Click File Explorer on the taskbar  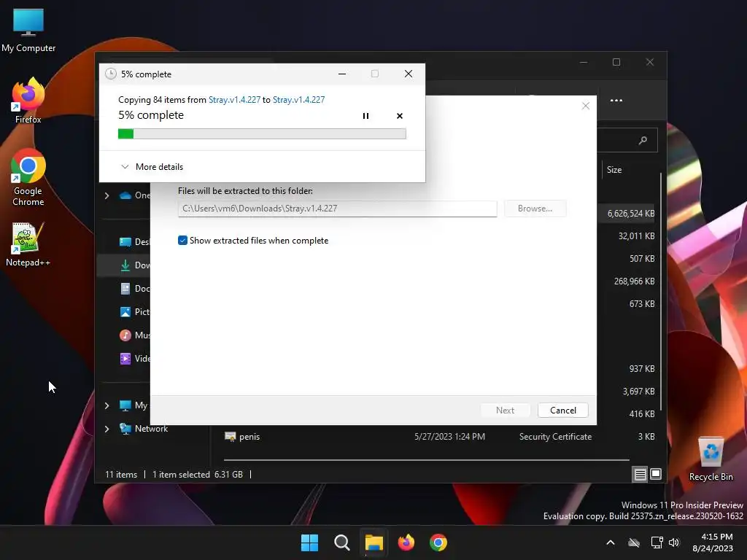click(374, 542)
